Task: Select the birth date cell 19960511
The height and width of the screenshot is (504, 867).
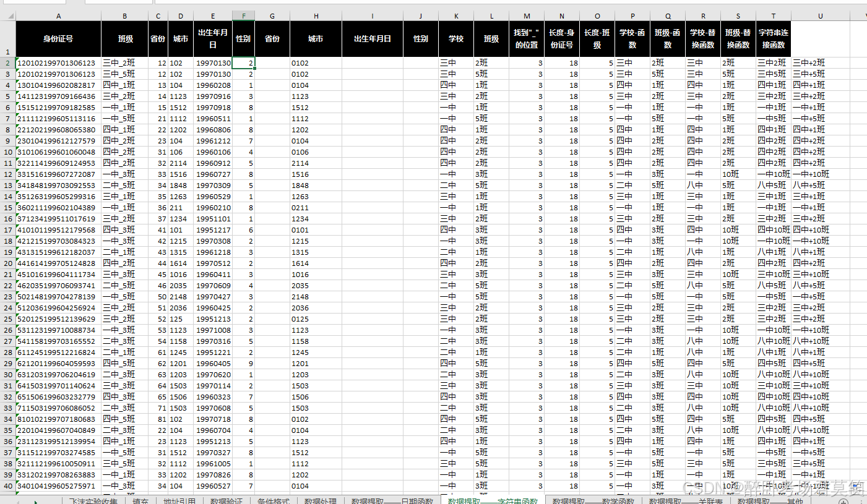Action: click(x=213, y=118)
